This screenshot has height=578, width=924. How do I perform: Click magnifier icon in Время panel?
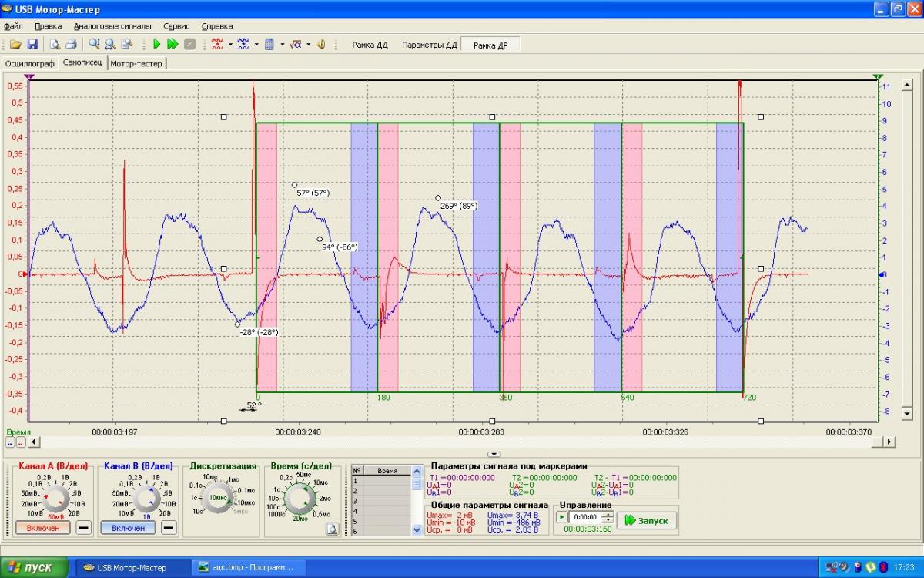point(332,529)
